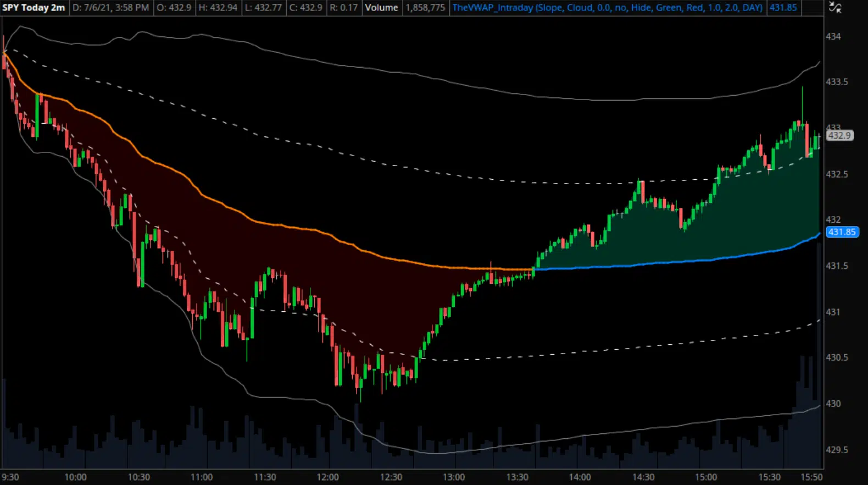Click the 'R: 0.17' range value
The width and height of the screenshot is (868, 485).
(x=343, y=8)
